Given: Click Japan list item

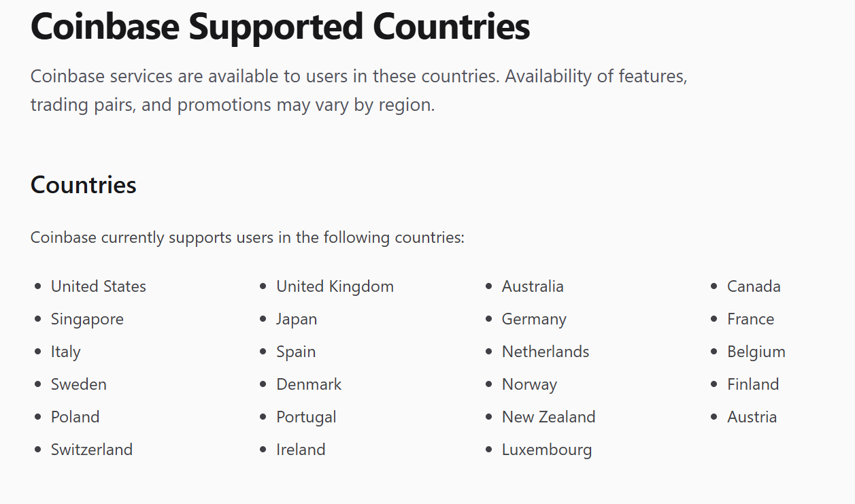Looking at the screenshot, I should click(x=297, y=319).
